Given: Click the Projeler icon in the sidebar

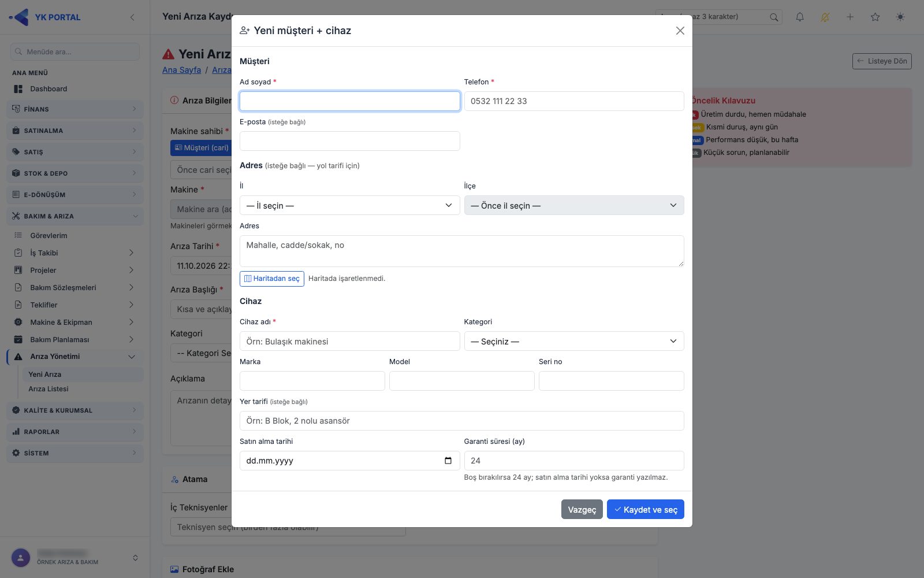Looking at the screenshot, I should 18,271.
